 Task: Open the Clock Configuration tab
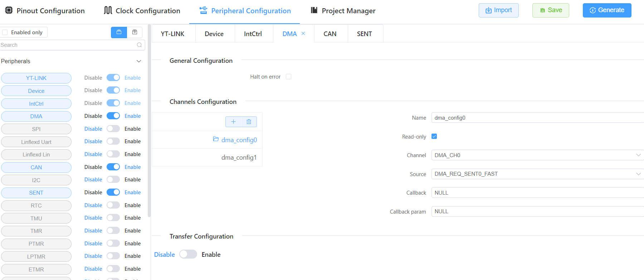pyautogui.click(x=142, y=11)
